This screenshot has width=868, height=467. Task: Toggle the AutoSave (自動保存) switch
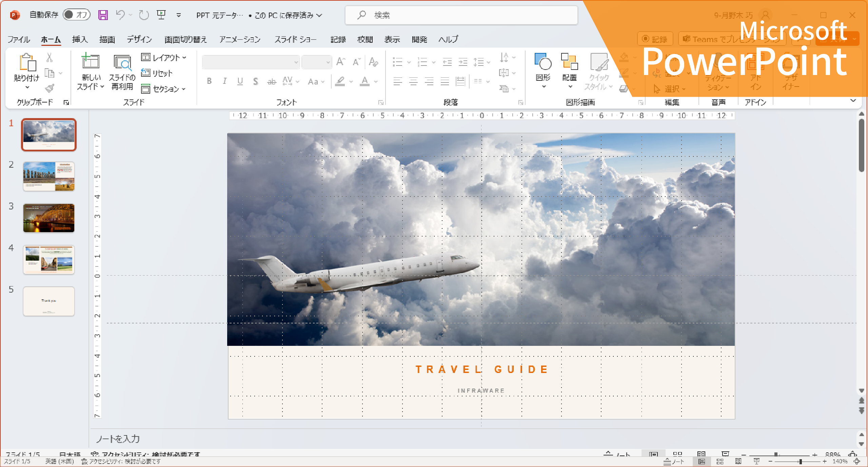[x=77, y=15]
